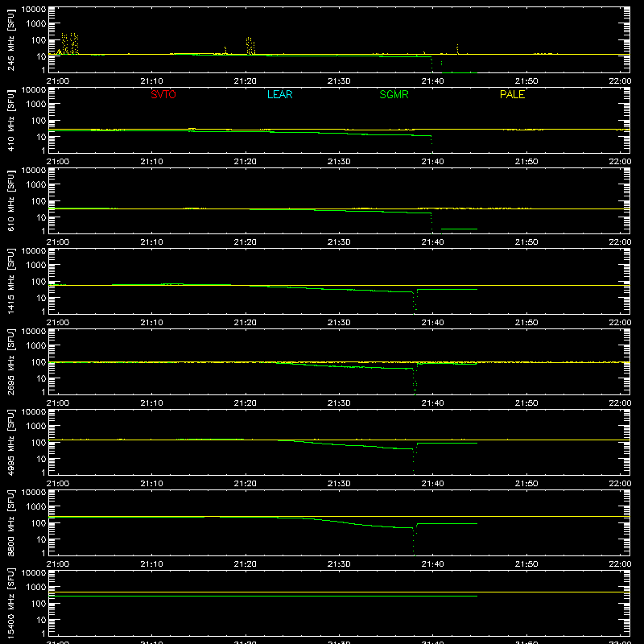Screen dimensions: 644x644
Task: Click 21:50 label below the 4995 MHz plot
Action: pyautogui.click(x=526, y=484)
